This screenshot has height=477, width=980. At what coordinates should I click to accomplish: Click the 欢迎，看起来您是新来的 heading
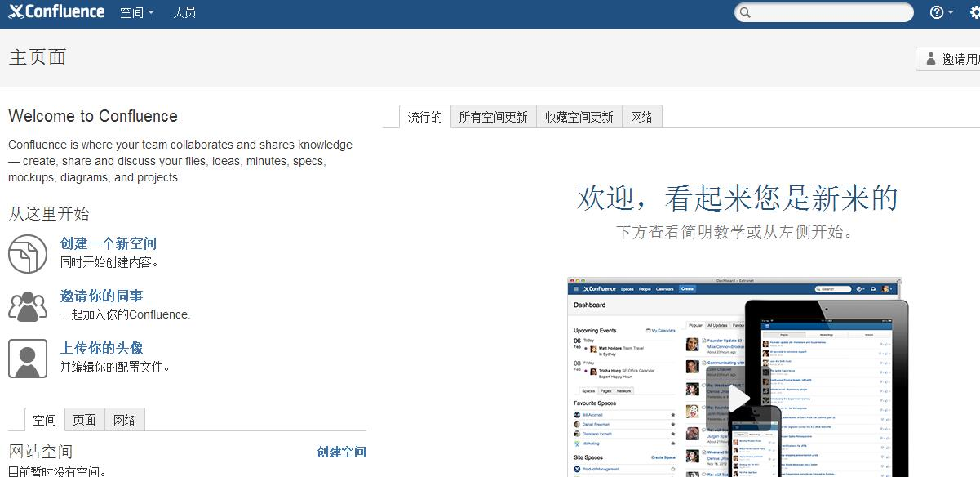click(738, 198)
